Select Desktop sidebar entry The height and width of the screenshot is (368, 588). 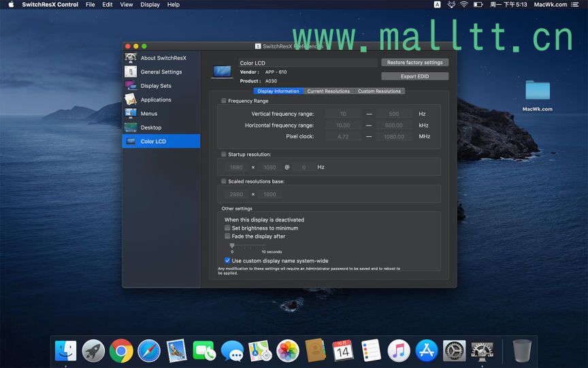click(x=161, y=127)
